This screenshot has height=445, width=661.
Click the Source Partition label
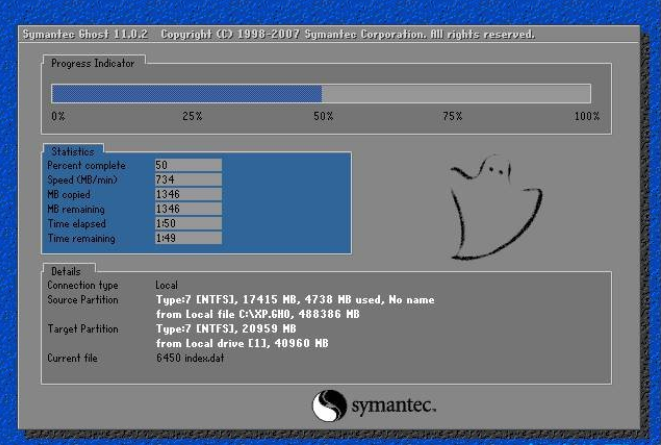point(83,300)
